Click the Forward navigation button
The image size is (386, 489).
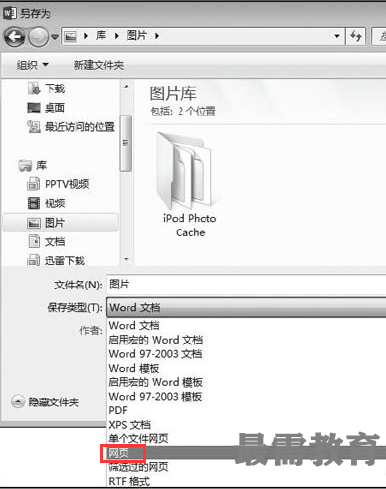(38, 37)
